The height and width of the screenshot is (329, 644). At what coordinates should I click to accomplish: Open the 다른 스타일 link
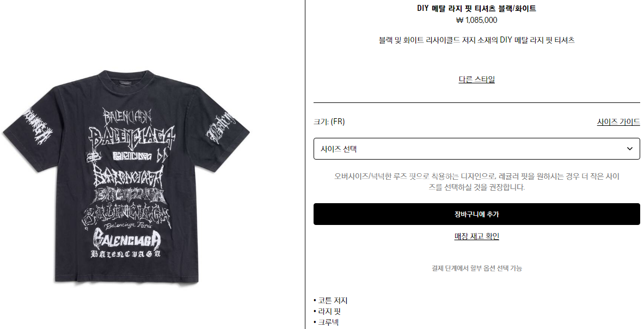pos(476,80)
